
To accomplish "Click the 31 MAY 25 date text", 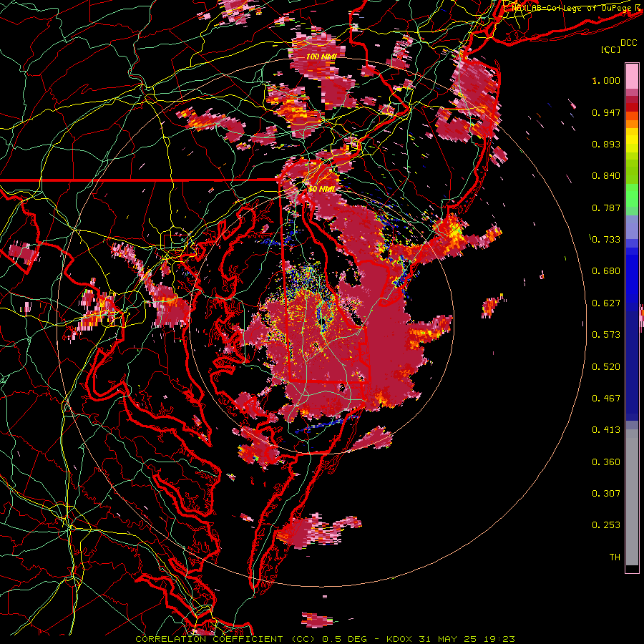I will pos(447,639).
